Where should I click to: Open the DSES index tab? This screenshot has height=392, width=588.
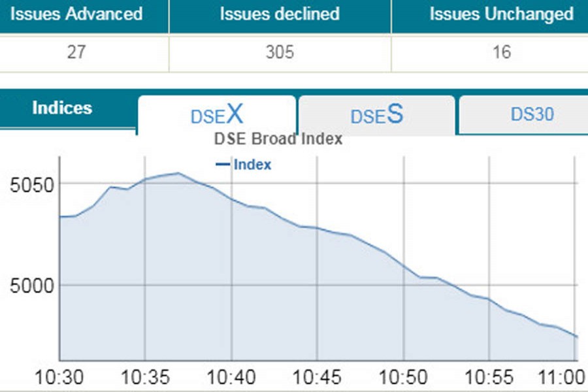376,115
